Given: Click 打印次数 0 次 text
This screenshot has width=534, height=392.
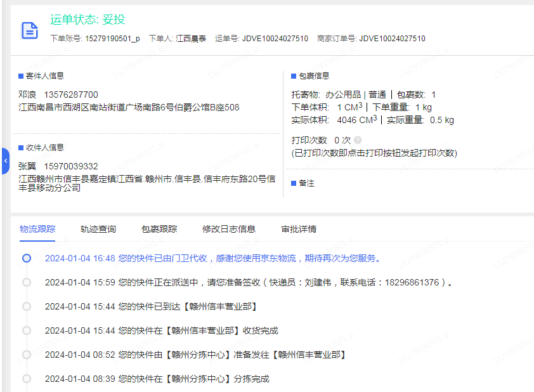Looking at the screenshot, I should click(x=321, y=140).
